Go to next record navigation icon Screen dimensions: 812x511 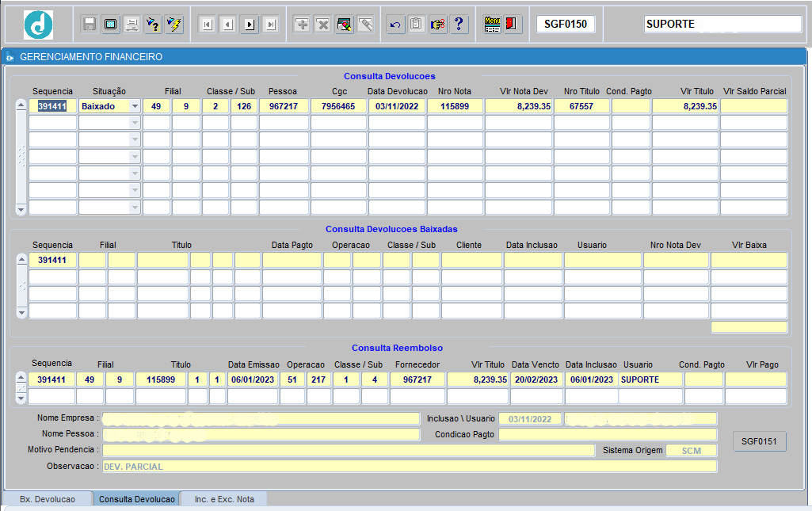pyautogui.click(x=250, y=25)
